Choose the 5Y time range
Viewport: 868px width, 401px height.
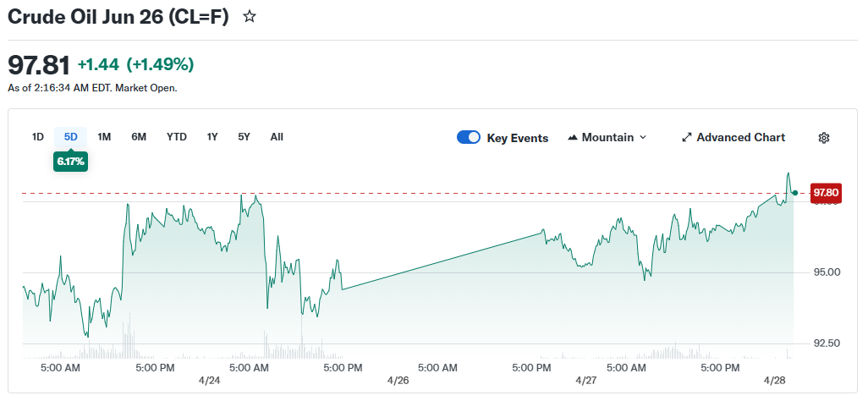pyautogui.click(x=244, y=137)
